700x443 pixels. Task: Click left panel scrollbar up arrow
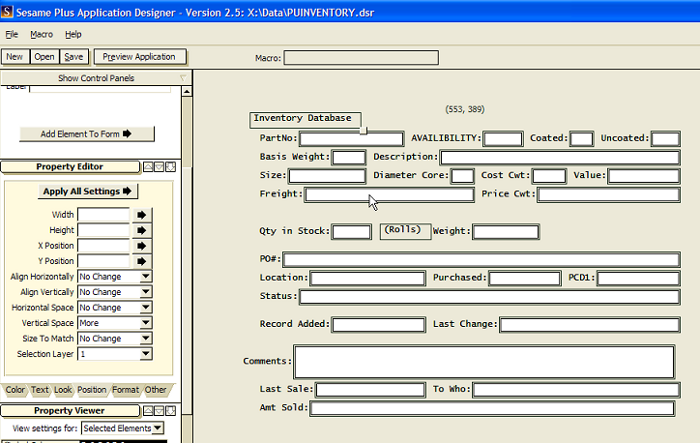pyautogui.click(x=187, y=92)
